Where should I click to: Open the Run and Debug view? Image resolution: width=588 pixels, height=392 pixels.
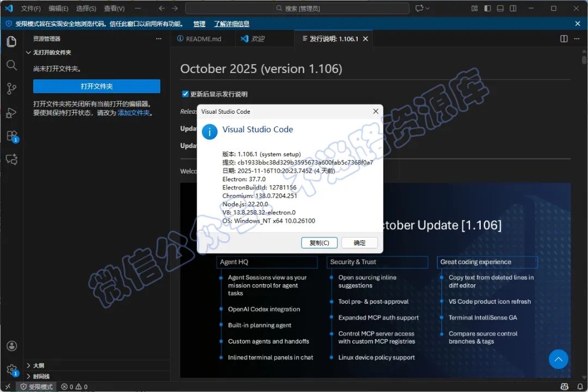11,113
